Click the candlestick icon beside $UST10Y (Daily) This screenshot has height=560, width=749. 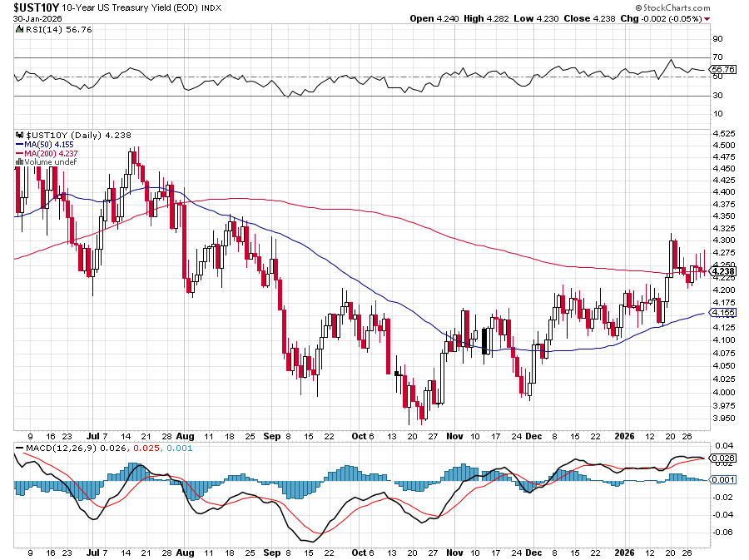20,135
